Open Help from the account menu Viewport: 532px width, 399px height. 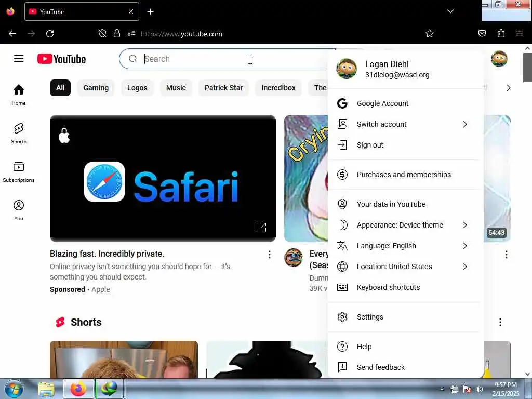(x=405, y=347)
